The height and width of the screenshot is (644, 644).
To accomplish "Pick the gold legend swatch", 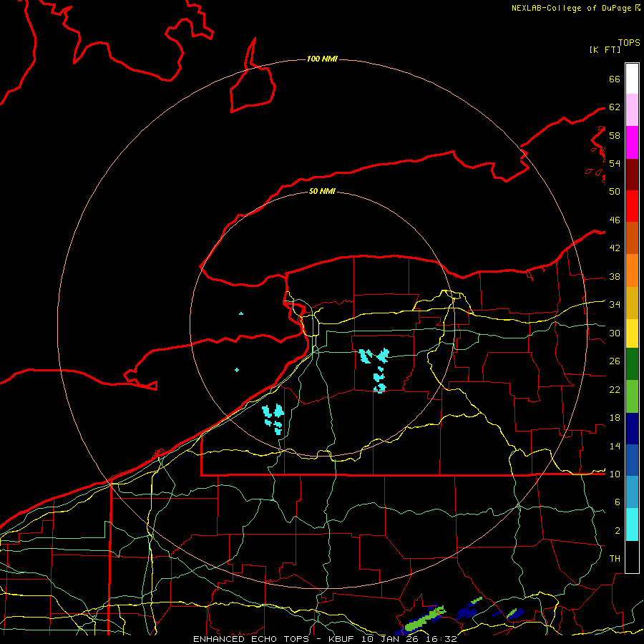I will pos(632,303).
